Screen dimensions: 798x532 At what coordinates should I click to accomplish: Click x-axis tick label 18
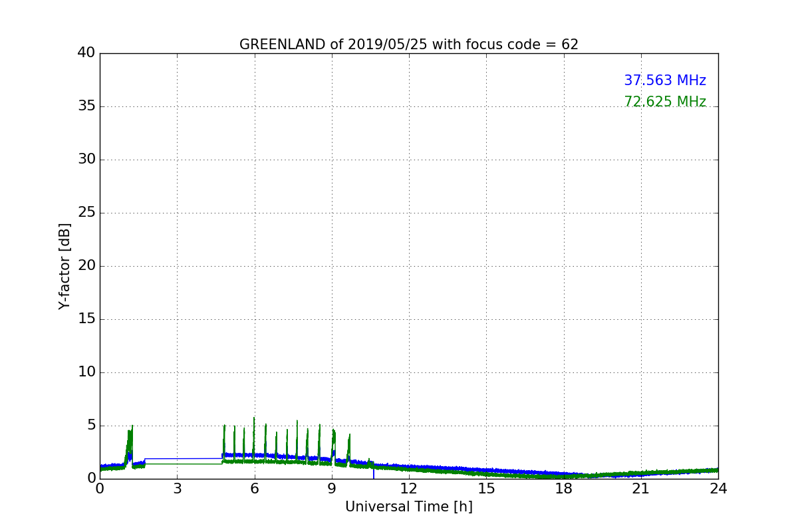[564, 489]
